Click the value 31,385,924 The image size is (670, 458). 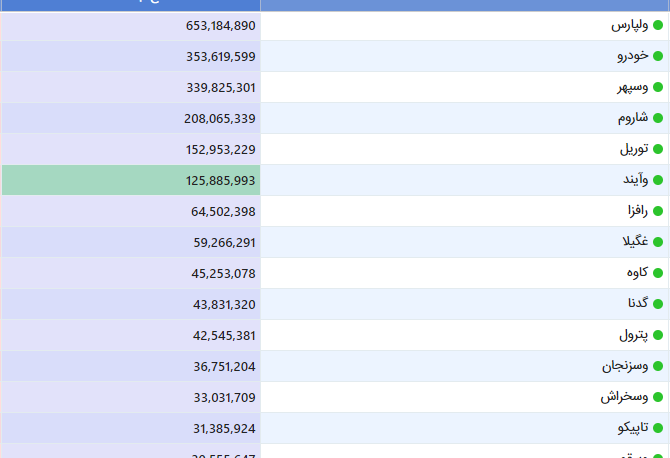click(224, 429)
